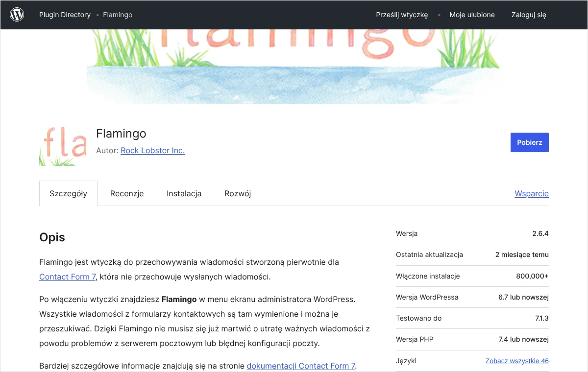
Task: Click the WordPress logo icon
Action: point(17,15)
